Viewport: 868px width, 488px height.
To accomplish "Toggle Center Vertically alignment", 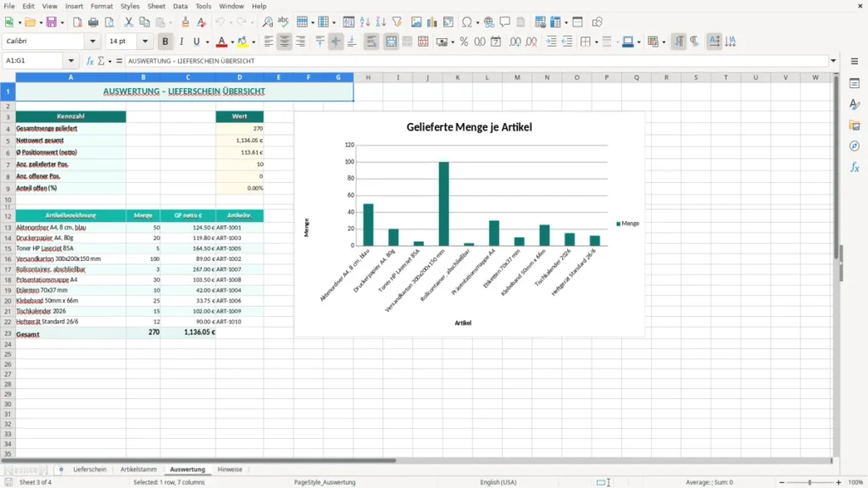I will point(336,42).
